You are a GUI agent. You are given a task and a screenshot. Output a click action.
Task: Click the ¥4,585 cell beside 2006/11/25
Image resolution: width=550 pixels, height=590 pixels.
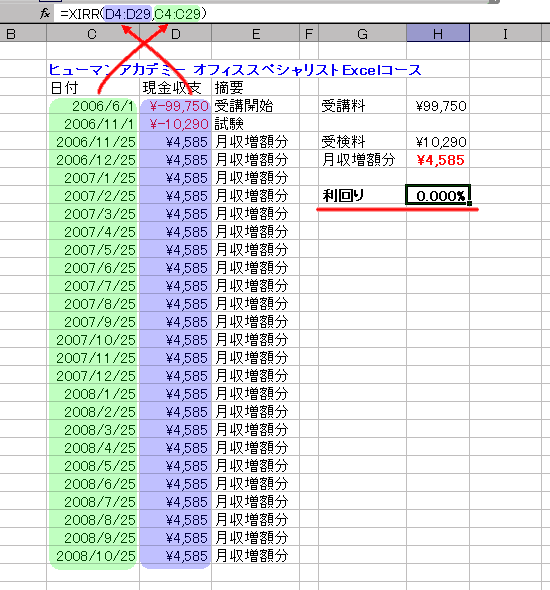tap(175, 142)
